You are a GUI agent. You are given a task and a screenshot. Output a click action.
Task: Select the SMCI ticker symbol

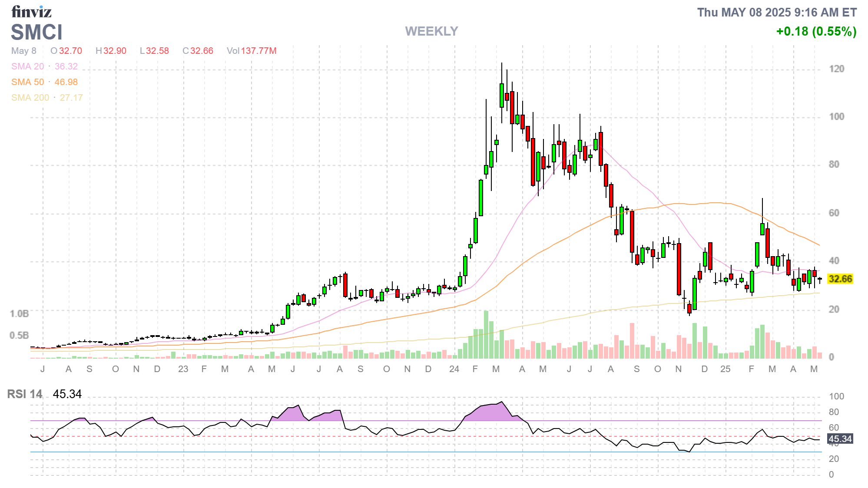[36, 32]
